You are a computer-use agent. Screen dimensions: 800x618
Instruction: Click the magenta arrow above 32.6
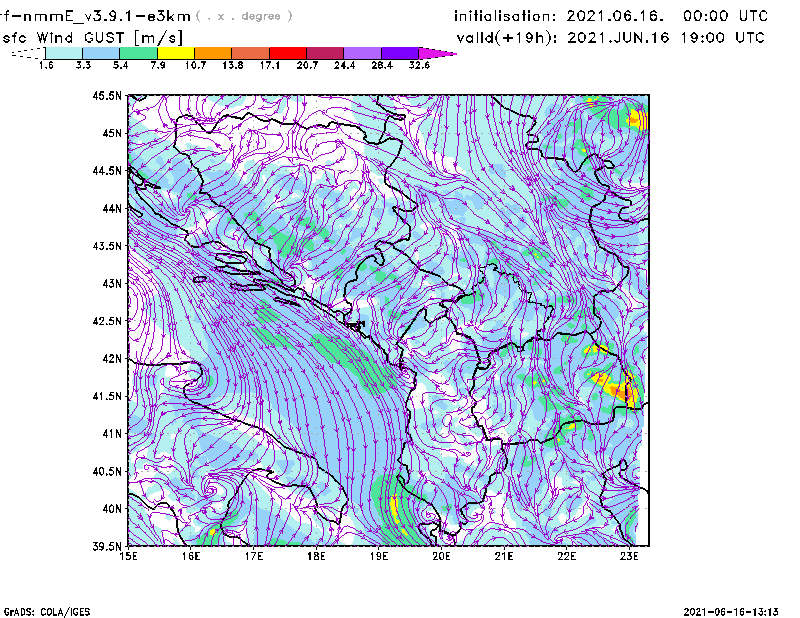pyautogui.click(x=437, y=53)
